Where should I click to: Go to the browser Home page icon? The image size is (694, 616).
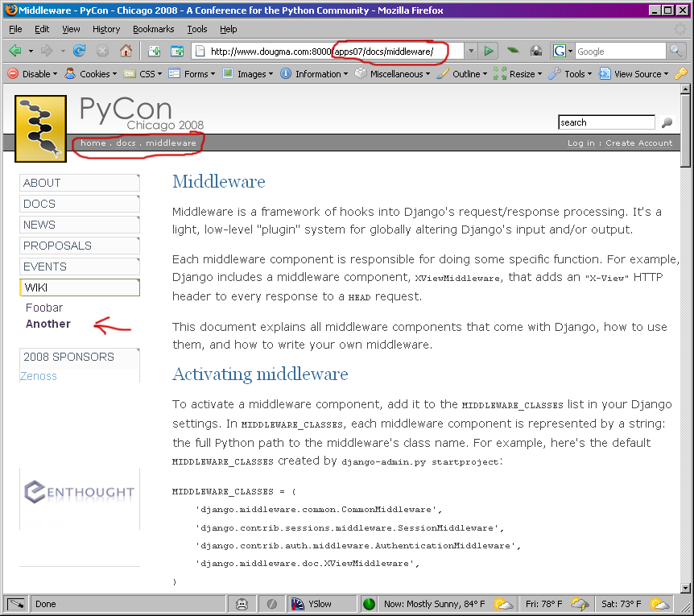(x=126, y=51)
